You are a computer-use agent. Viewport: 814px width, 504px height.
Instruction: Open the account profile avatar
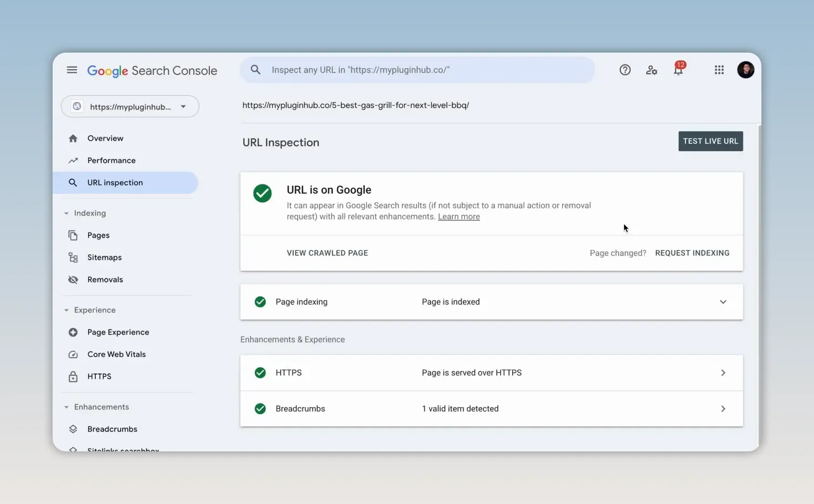(746, 70)
